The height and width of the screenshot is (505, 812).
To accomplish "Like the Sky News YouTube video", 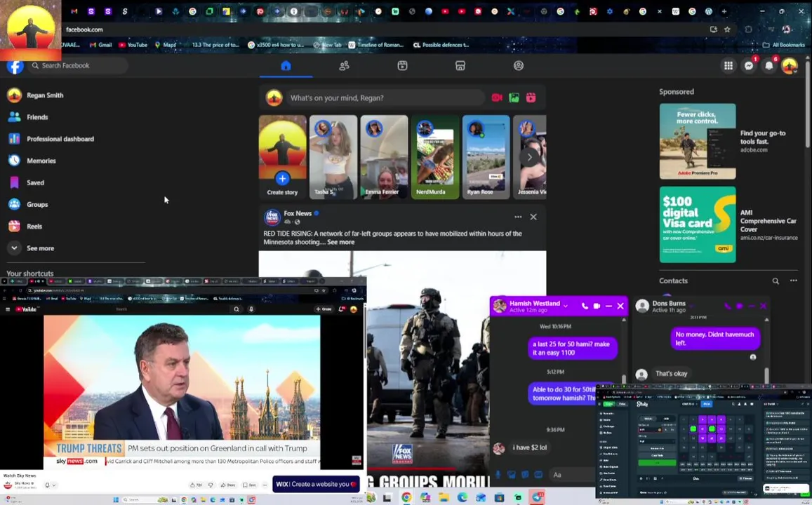I will 197,485.
